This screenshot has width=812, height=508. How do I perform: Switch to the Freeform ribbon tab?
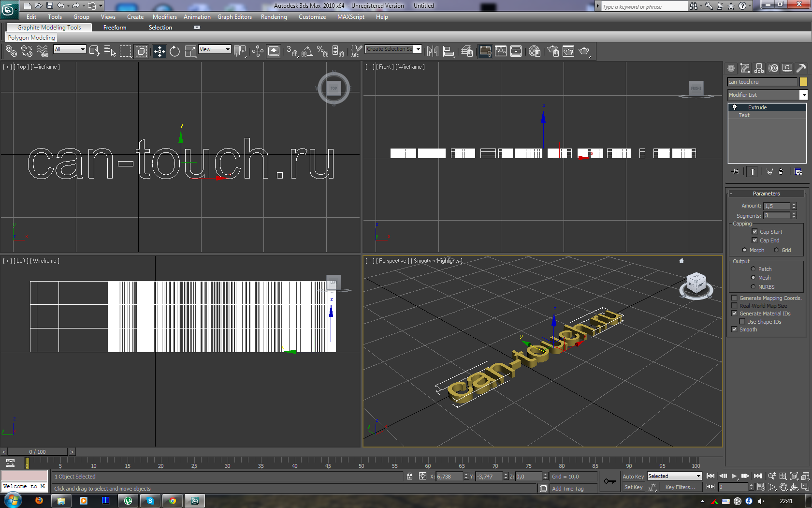[x=115, y=28]
